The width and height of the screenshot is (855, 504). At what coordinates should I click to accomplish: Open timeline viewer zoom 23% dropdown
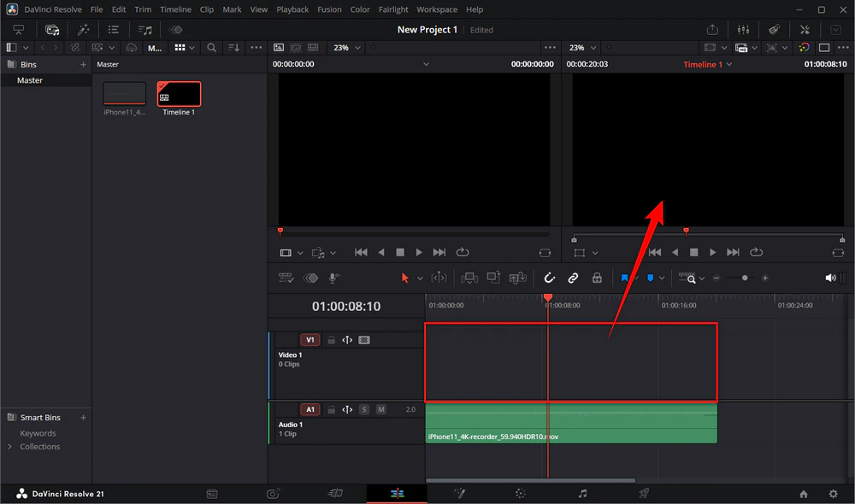(582, 48)
